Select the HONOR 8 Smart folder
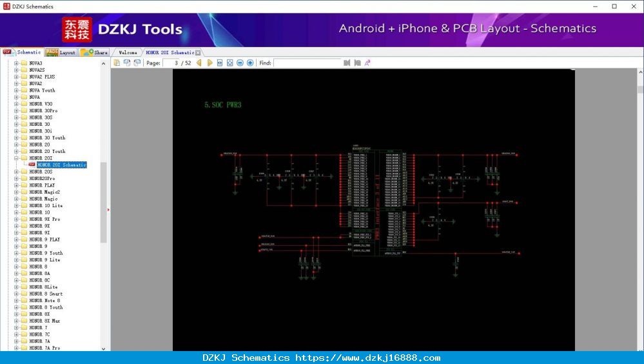The width and height of the screenshot is (644, 364). pos(46,294)
